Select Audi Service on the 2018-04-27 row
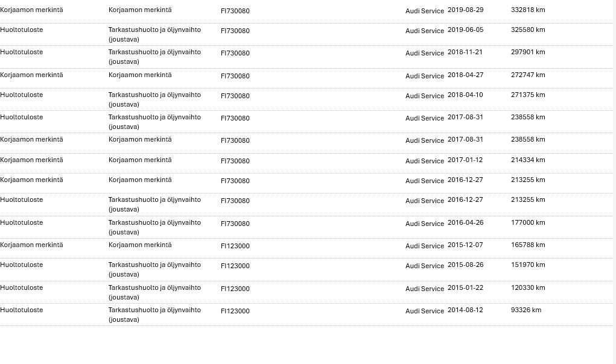The height and width of the screenshot is (364, 616). [424, 76]
